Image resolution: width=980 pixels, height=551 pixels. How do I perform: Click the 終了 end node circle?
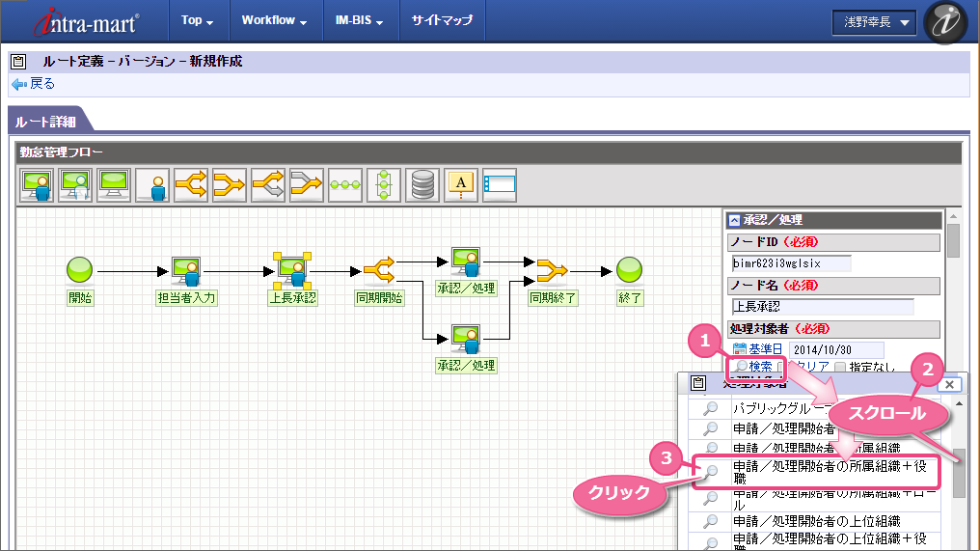tap(629, 269)
